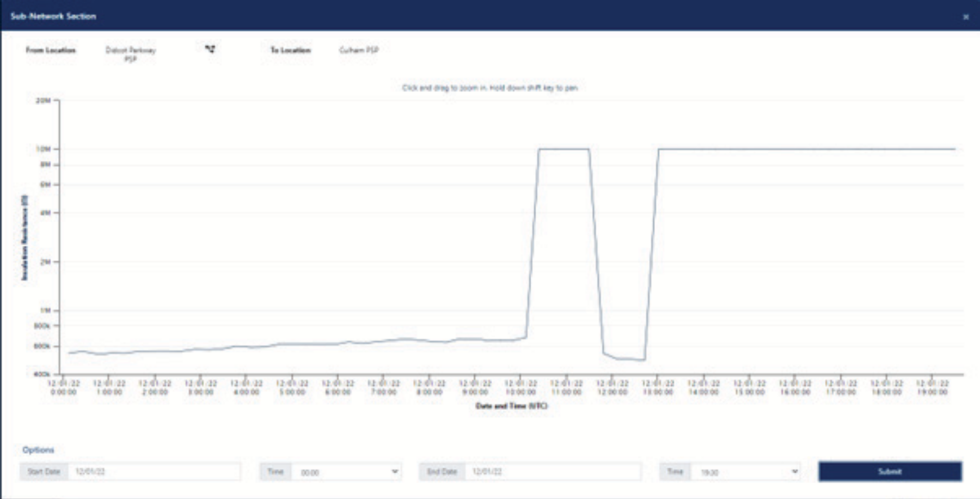Close the Sub-Network Section dialog

966,17
